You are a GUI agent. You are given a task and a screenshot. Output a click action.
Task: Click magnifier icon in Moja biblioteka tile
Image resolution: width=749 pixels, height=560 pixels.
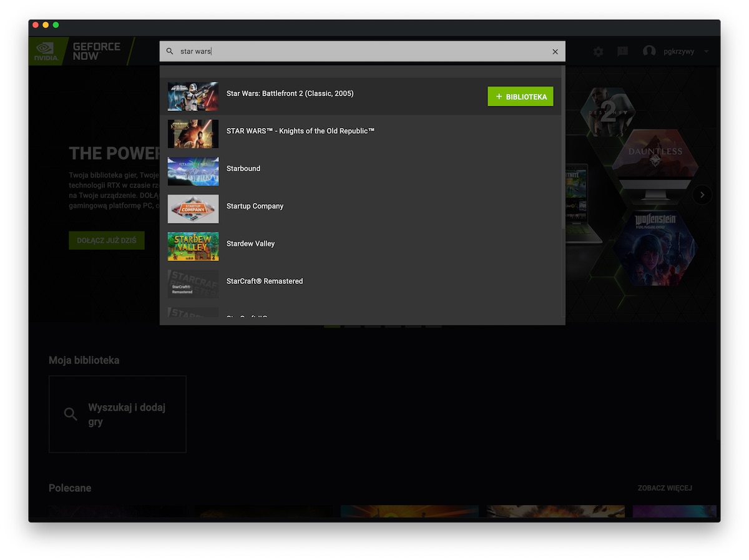[x=71, y=414]
